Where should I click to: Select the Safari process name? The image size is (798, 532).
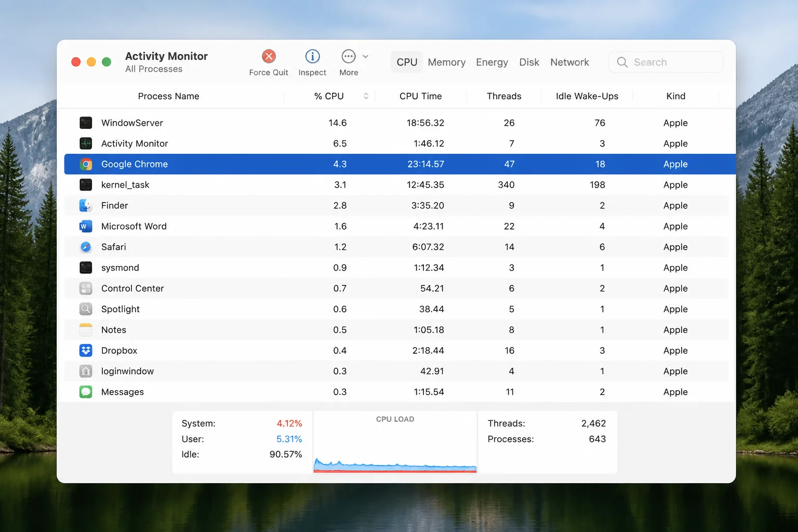coord(114,247)
